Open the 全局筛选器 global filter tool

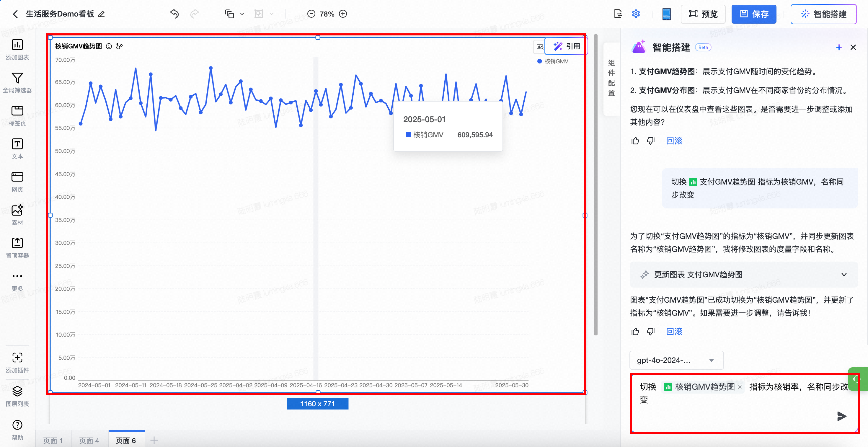17,78
